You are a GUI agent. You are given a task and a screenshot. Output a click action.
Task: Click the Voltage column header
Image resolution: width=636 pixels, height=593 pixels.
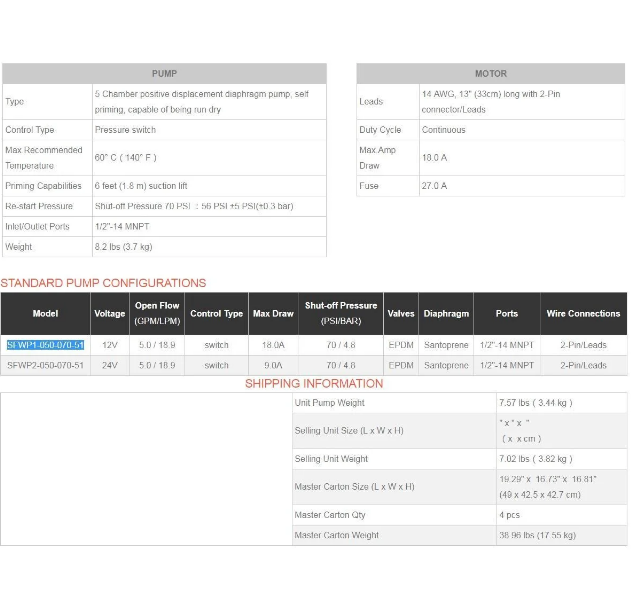[x=109, y=314]
